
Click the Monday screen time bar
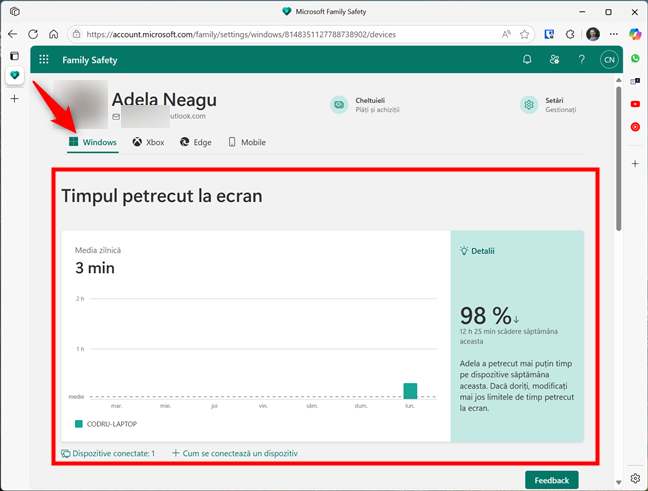[x=410, y=391]
